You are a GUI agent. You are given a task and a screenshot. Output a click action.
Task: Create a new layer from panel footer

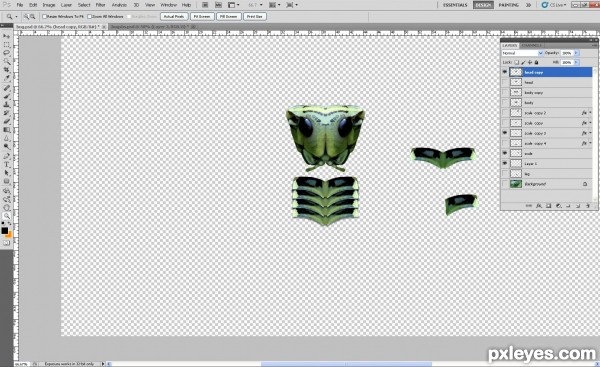(x=578, y=206)
